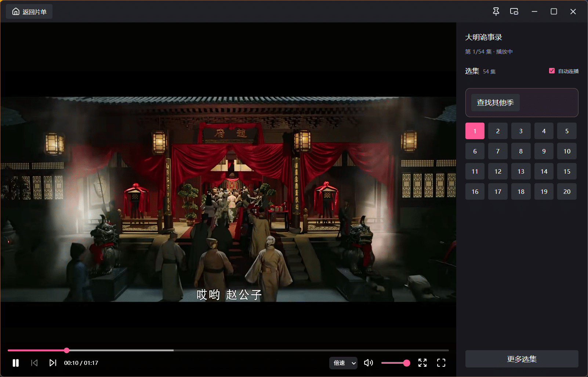Open the 倍速 speed dropdown
The image size is (588, 377).
coord(343,363)
